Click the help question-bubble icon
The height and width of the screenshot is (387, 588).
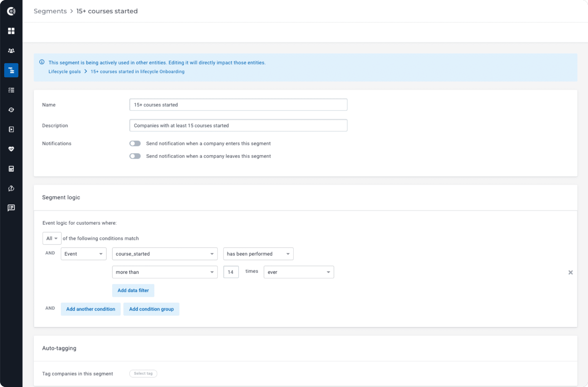tap(11, 188)
